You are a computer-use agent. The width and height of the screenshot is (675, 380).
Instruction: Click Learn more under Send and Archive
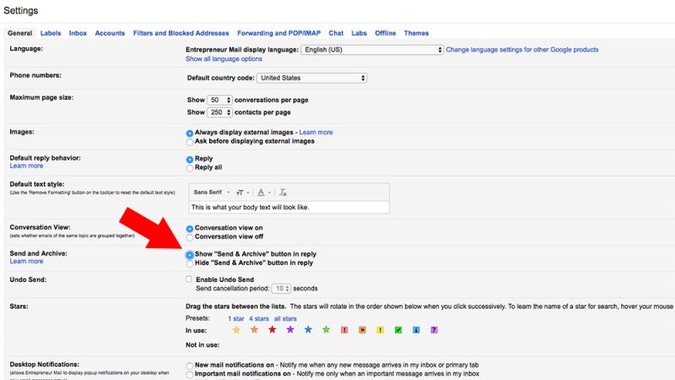(26, 261)
